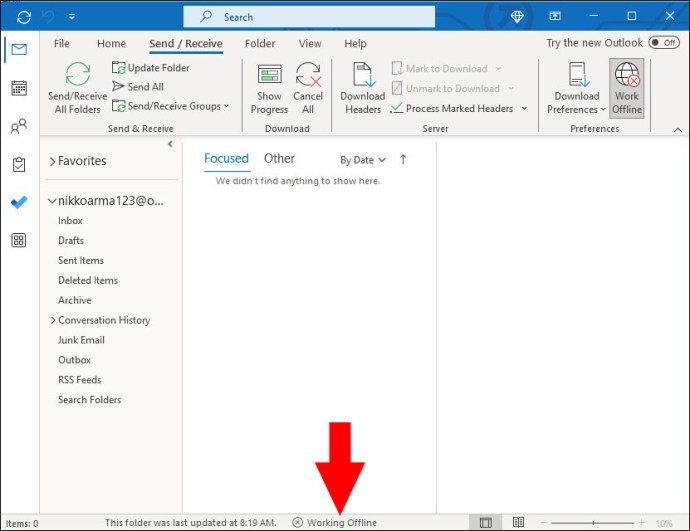Select the Junk Email folder
Screen dimensions: 690x531
(81, 340)
